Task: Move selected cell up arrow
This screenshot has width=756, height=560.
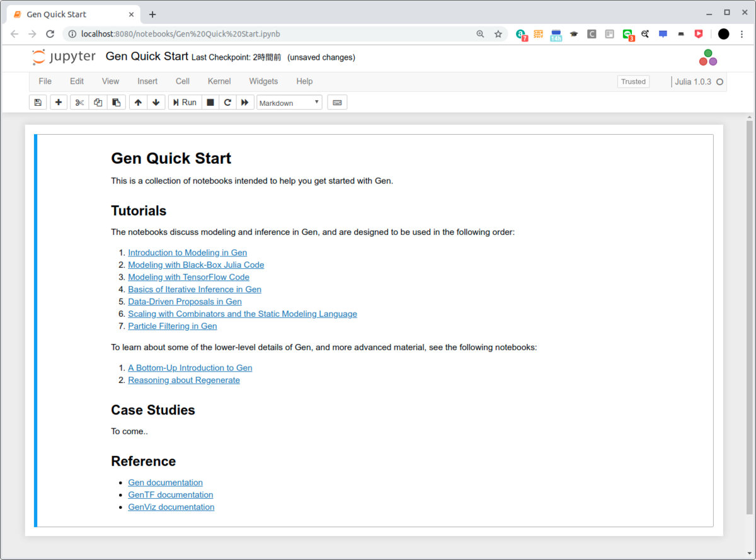Action: (138, 102)
